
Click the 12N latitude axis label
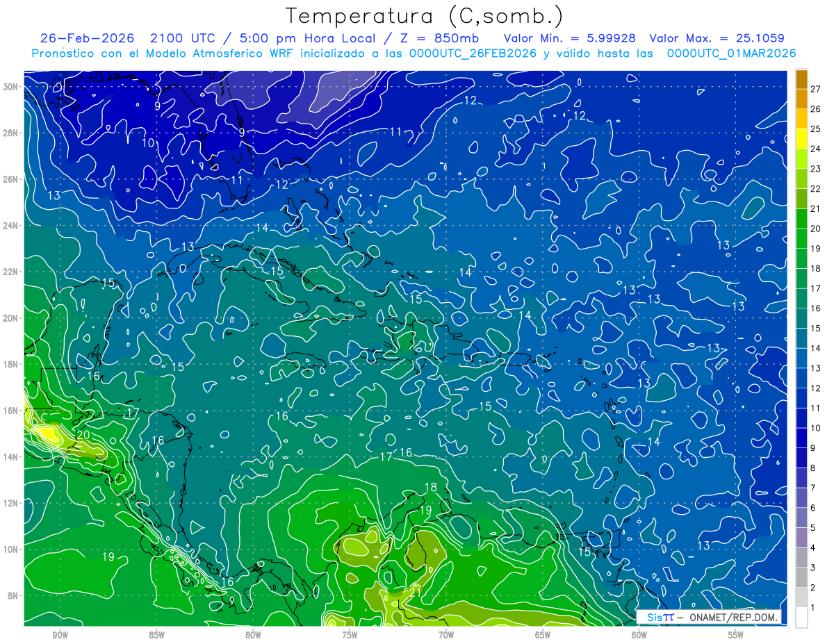(10, 502)
